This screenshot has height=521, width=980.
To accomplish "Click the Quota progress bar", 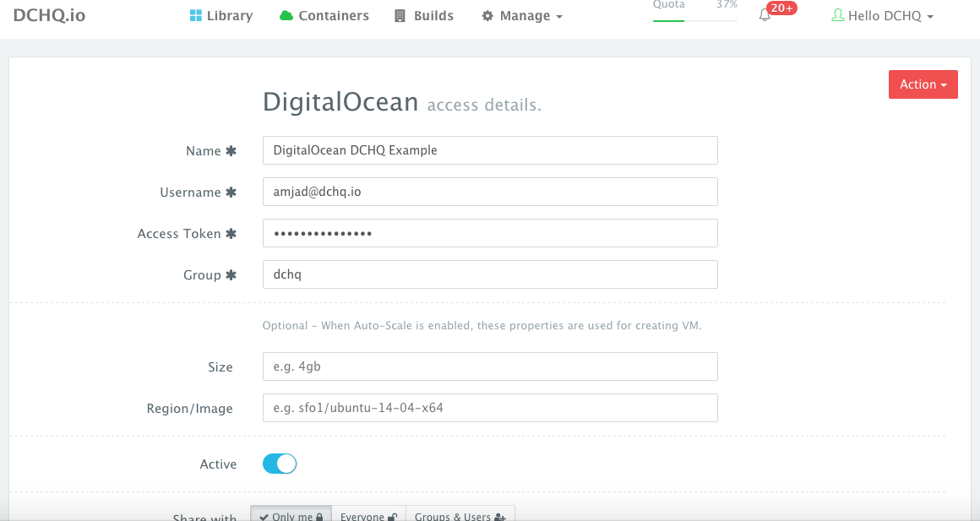I will pos(695,20).
